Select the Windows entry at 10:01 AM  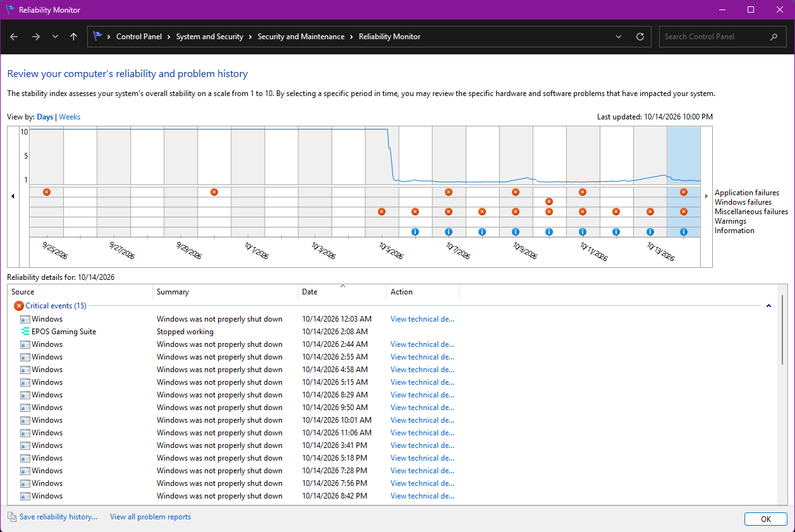[47, 420]
